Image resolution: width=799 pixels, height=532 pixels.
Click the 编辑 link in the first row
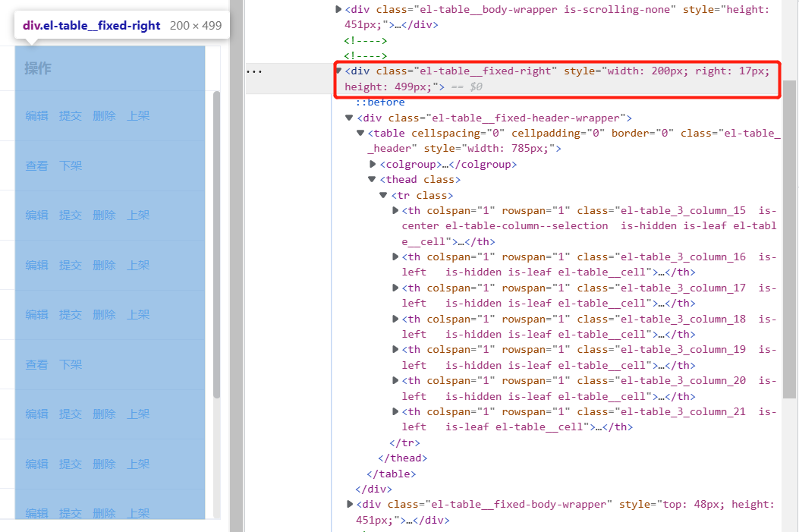(x=36, y=115)
